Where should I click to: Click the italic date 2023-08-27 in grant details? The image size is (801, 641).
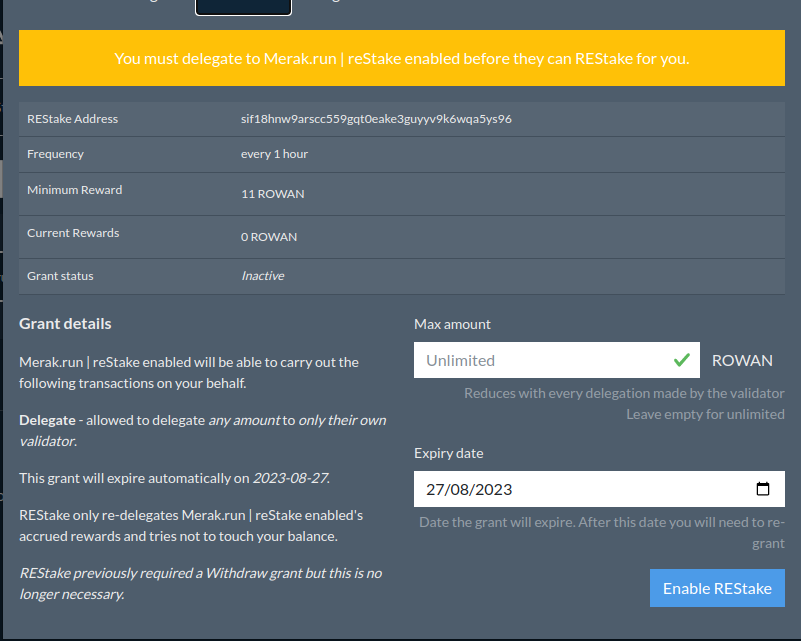tap(291, 478)
